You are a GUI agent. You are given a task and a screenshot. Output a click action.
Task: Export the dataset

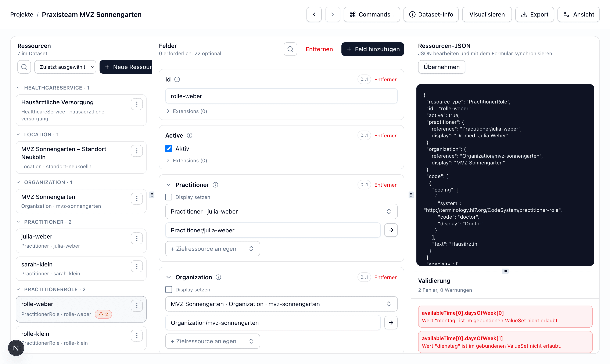click(x=534, y=14)
